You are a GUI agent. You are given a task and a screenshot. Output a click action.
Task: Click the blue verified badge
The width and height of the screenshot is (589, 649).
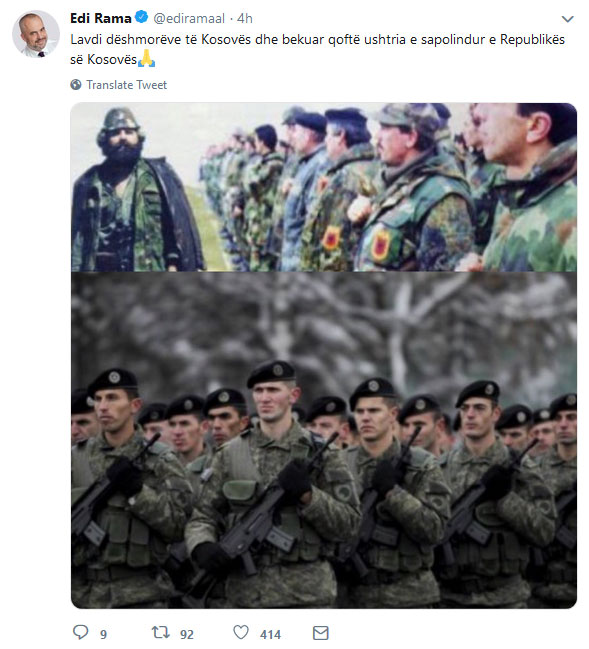click(142, 17)
